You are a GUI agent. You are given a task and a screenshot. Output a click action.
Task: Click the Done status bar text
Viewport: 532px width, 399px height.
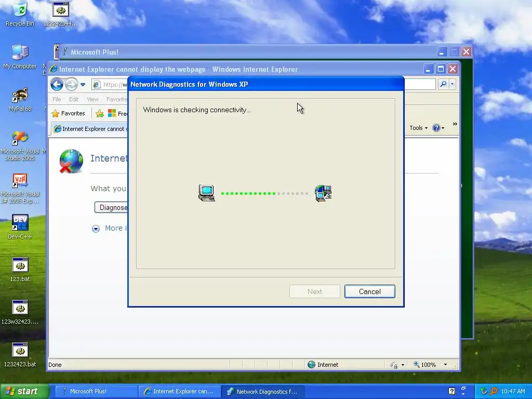click(55, 365)
